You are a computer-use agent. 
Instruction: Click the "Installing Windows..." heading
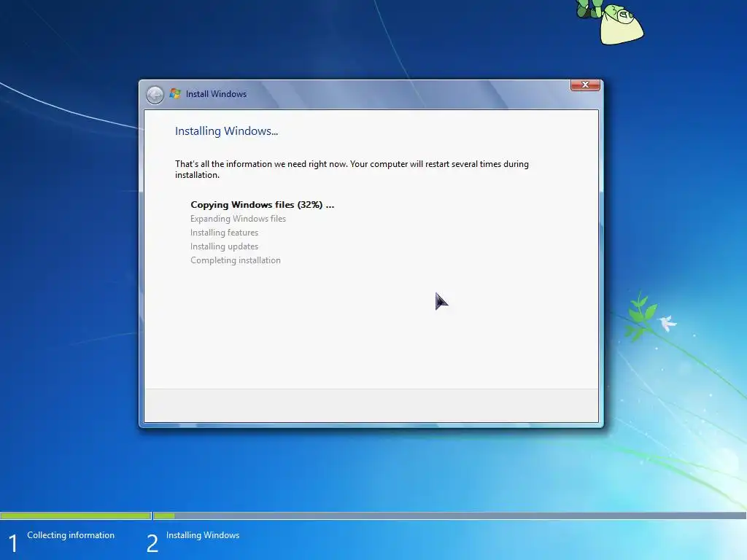pyautogui.click(x=226, y=131)
